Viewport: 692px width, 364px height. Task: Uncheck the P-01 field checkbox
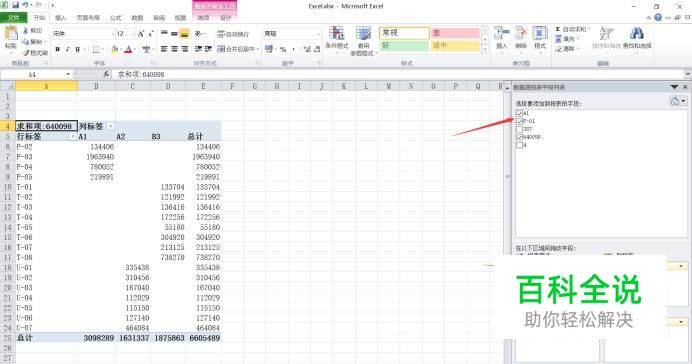click(x=519, y=121)
